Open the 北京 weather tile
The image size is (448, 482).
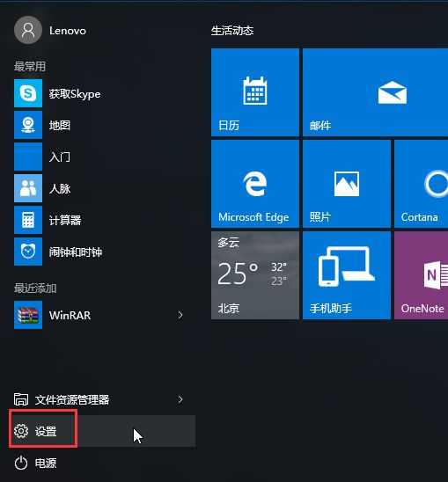pyautogui.click(x=255, y=275)
